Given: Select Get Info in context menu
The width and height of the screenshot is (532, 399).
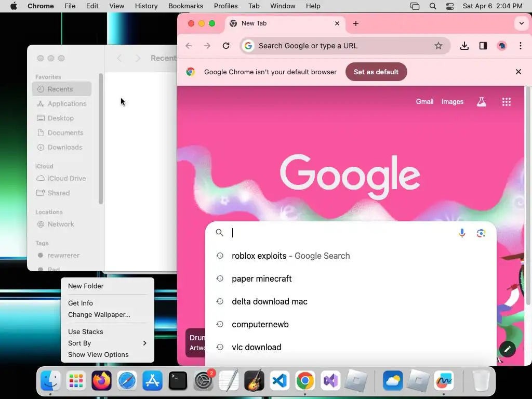Looking at the screenshot, I should tap(107, 303).
